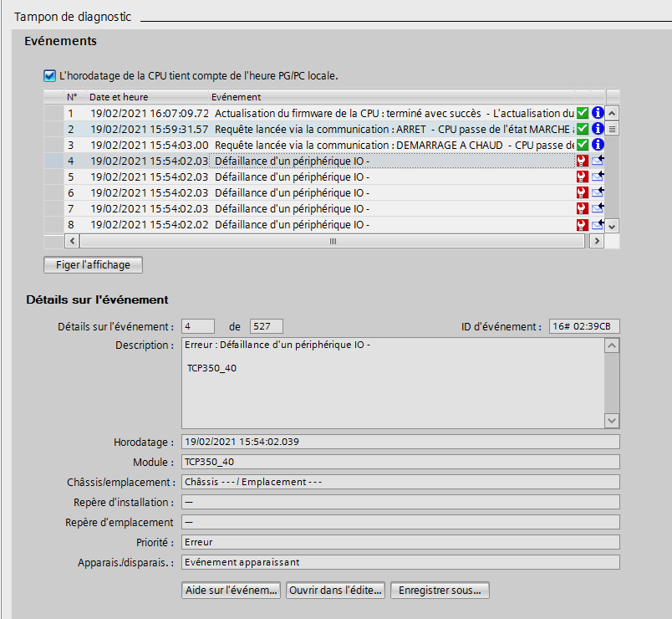Open 'Aide sur l'événem...' help button
Viewport: 672px width, 619px height.
coord(232,591)
